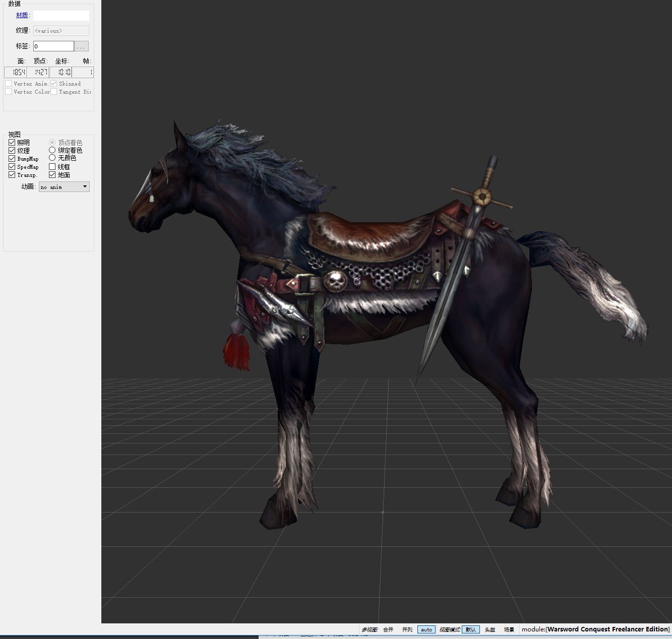Switch view mode to 场景 scene
The image size is (672, 639).
[509, 629]
